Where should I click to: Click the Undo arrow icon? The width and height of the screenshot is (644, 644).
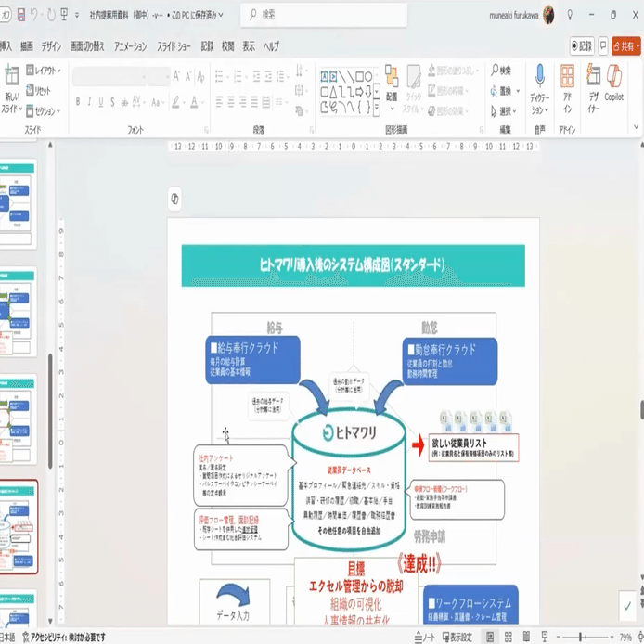34,15
